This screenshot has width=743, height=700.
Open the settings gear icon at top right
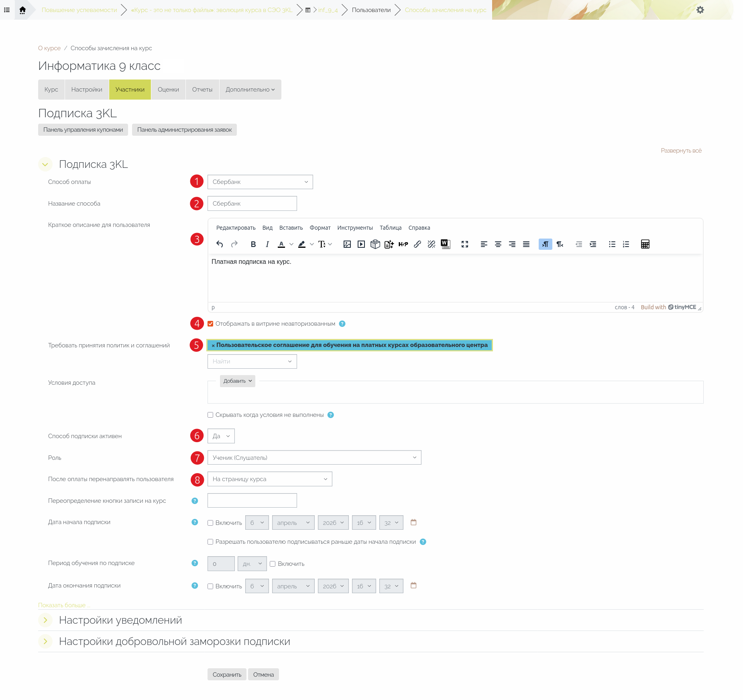(700, 10)
